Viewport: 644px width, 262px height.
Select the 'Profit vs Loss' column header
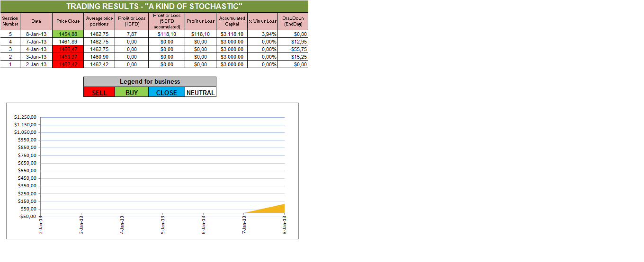[200, 21]
